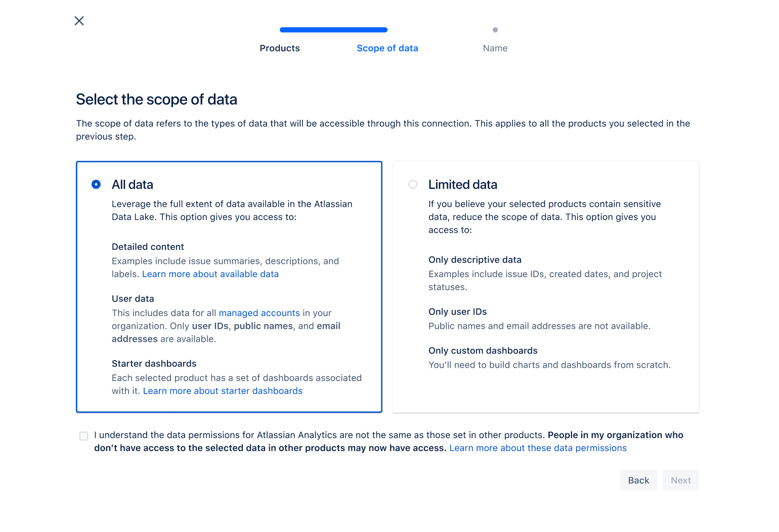
Task: Click the Scope of data step label
Action: click(387, 48)
